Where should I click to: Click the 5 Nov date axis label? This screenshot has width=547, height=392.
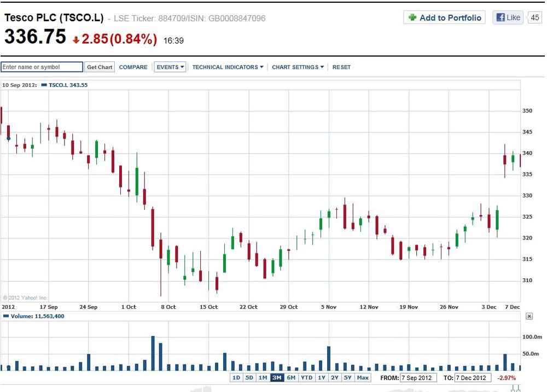[329, 307]
